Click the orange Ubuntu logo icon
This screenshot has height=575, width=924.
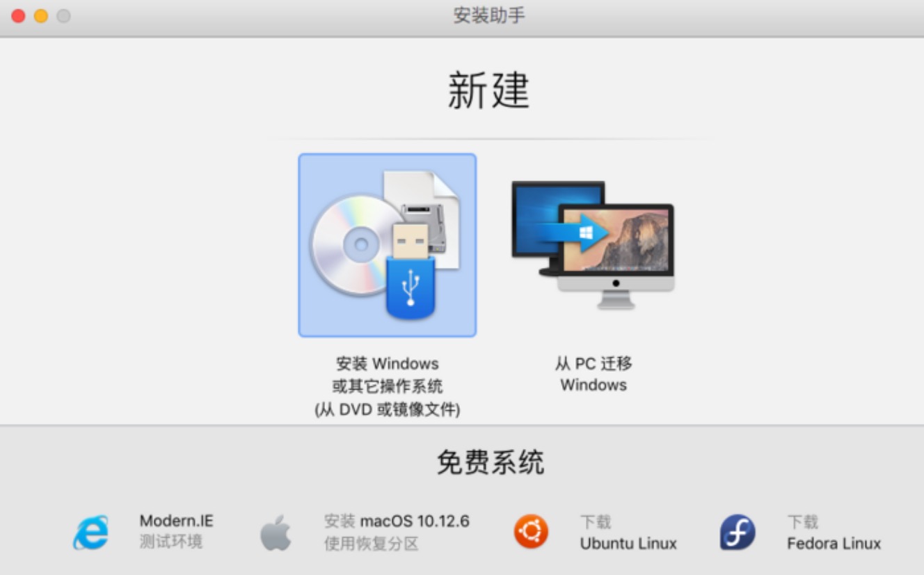pos(531,532)
